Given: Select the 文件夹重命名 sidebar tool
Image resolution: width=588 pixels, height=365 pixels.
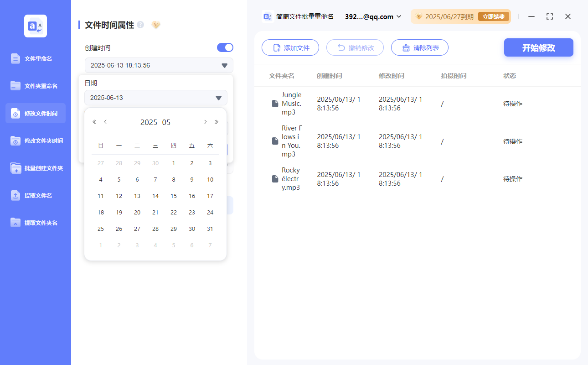Looking at the screenshot, I should pos(36,86).
